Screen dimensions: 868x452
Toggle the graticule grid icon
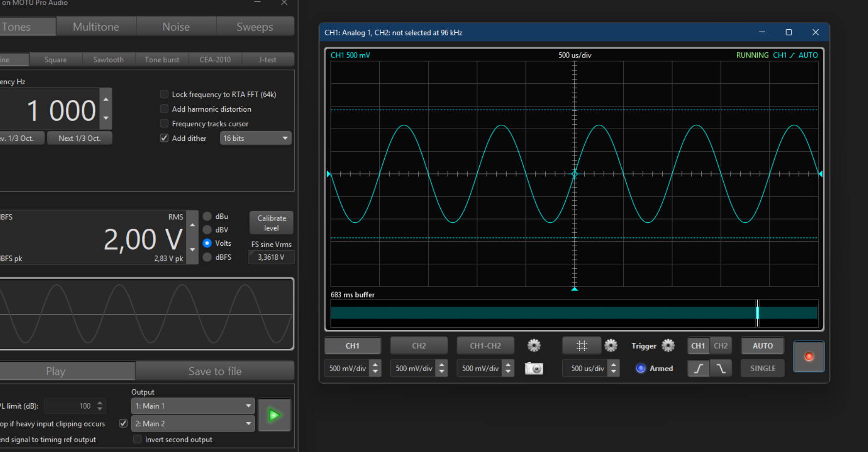coord(581,346)
